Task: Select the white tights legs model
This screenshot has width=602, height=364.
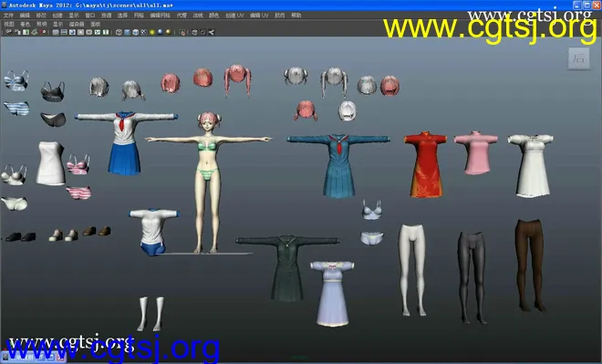Action: [412, 270]
